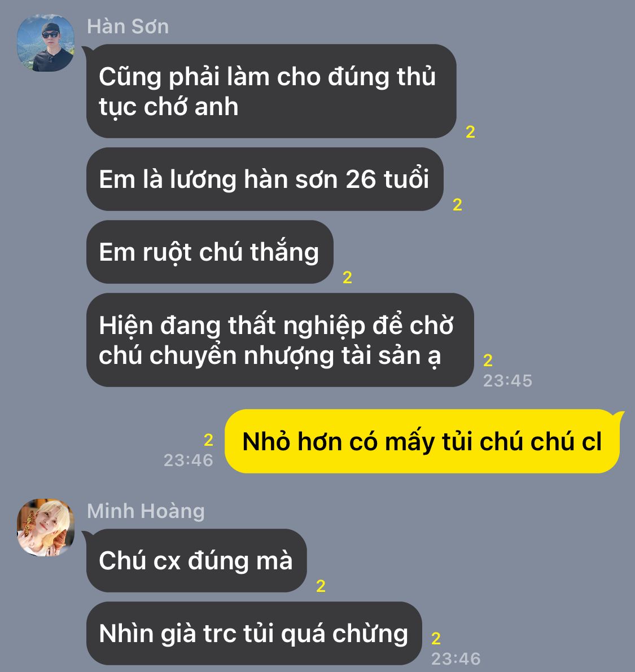This screenshot has width=635, height=672.
Task: Open Minh Hoàng's profile avatar
Action: click(x=46, y=528)
